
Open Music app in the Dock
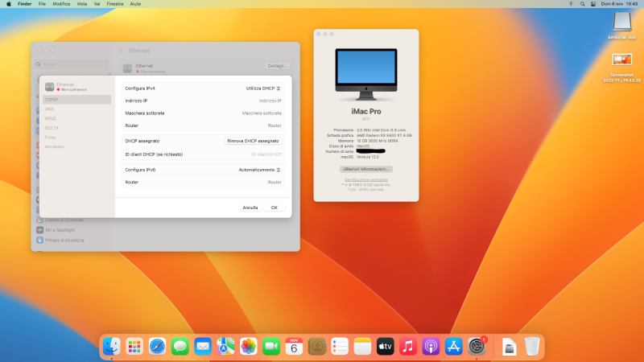tap(408, 347)
